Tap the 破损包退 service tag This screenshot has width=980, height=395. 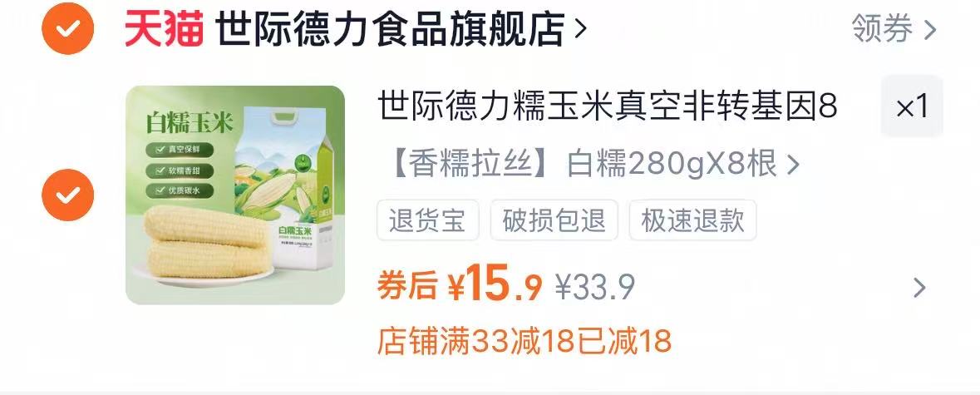[554, 220]
